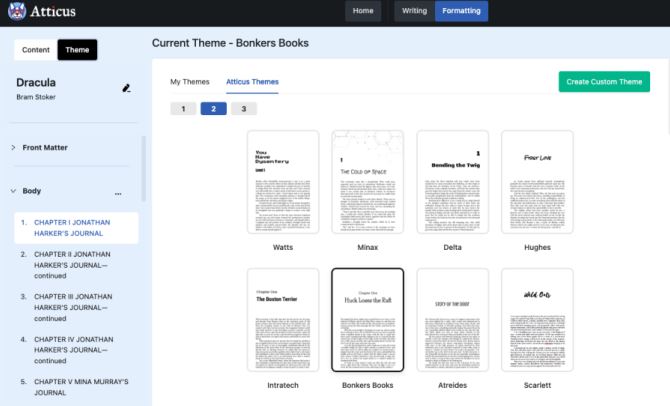
Task: Choose the Minax theme thumbnail
Action: pyautogui.click(x=367, y=182)
